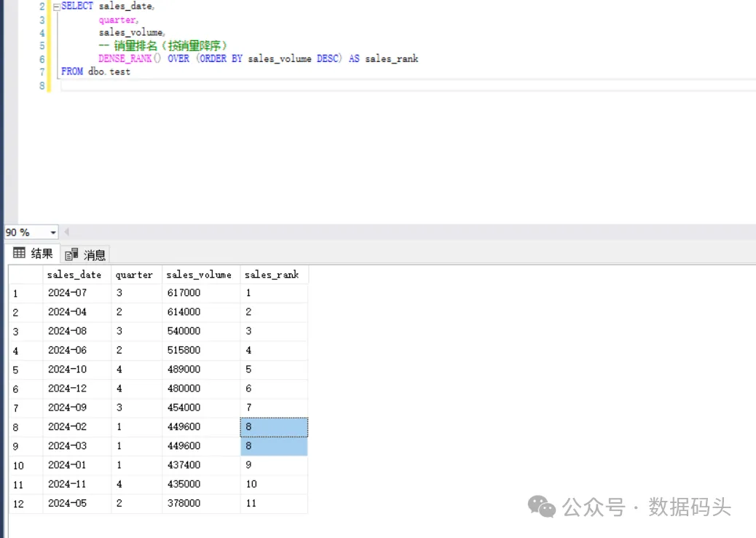Select row header 5 in results grid

click(25, 370)
